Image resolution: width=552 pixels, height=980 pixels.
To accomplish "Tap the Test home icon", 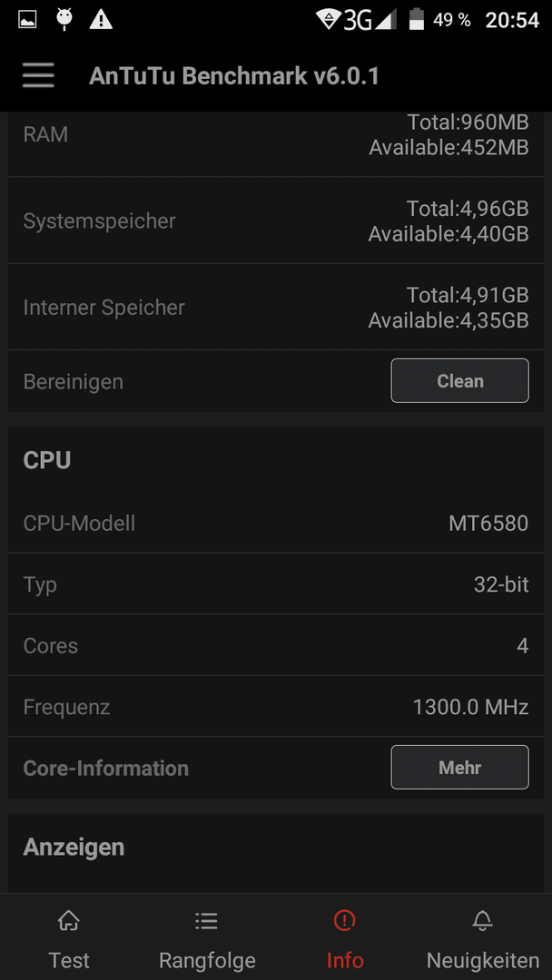I will (69, 920).
